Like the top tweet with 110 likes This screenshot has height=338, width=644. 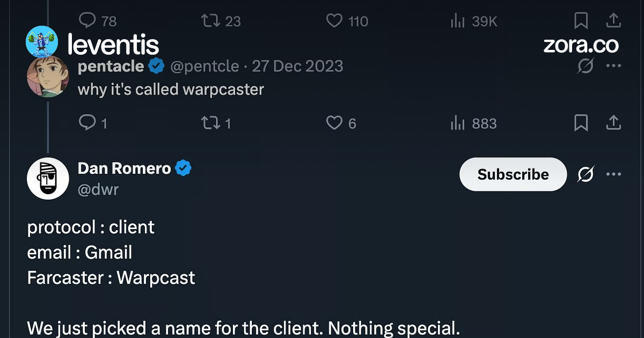[x=334, y=21]
